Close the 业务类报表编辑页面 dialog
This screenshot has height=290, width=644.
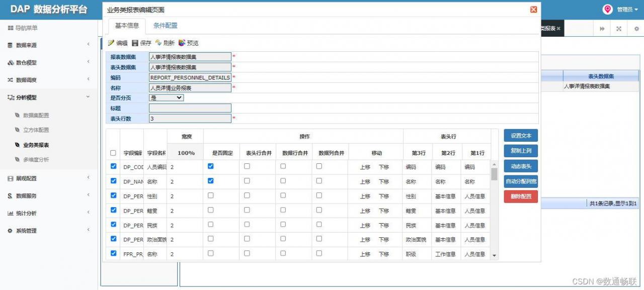pyautogui.click(x=534, y=10)
